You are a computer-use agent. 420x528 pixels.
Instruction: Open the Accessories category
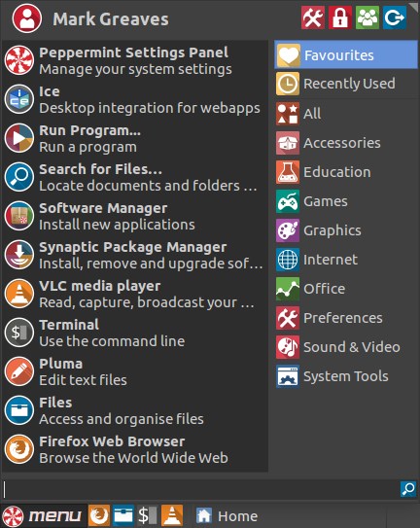tap(346, 143)
